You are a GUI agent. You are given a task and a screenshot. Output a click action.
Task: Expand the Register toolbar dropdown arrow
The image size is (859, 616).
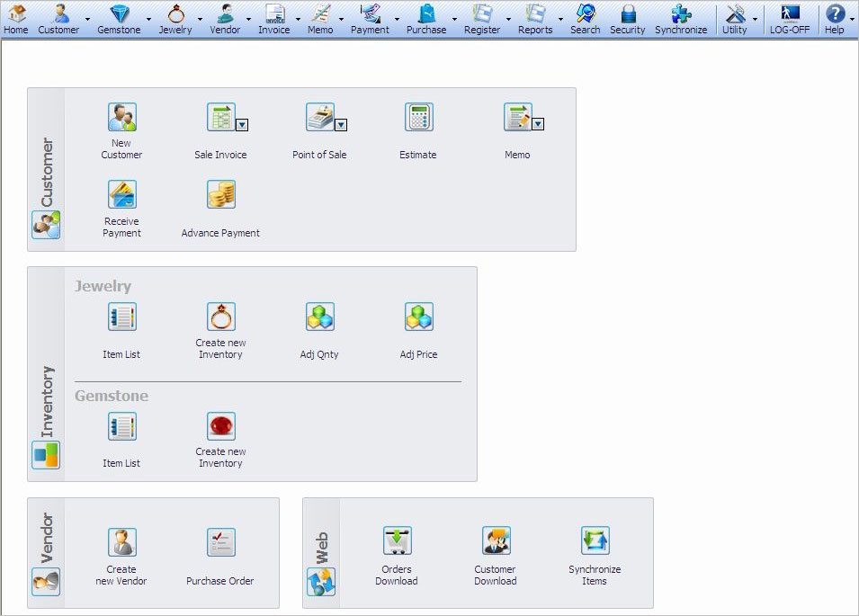click(508, 19)
